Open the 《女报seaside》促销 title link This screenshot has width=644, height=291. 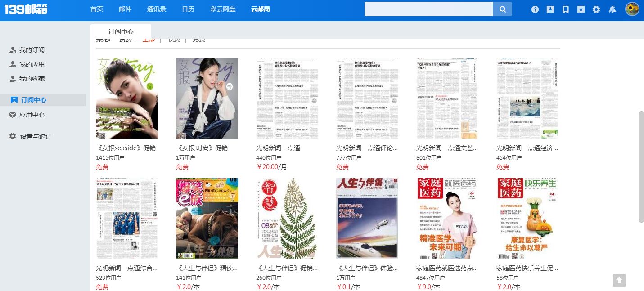click(126, 148)
